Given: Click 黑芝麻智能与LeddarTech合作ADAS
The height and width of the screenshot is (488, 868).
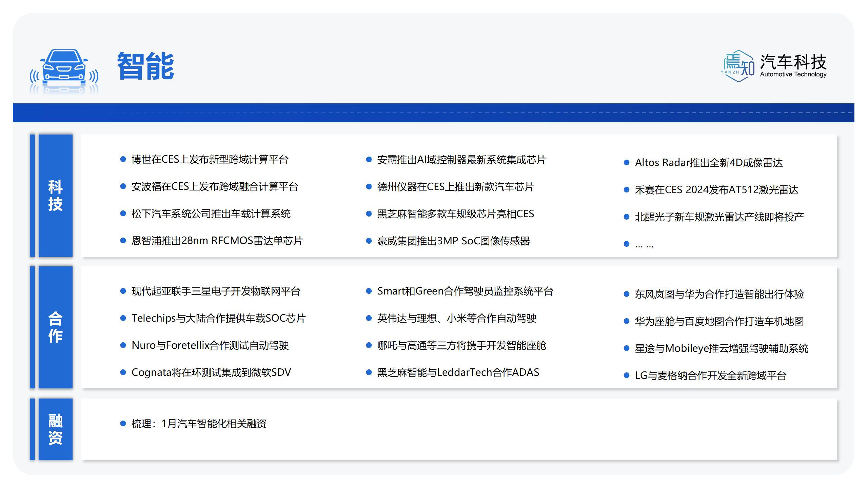Looking at the screenshot, I should pos(458,372).
